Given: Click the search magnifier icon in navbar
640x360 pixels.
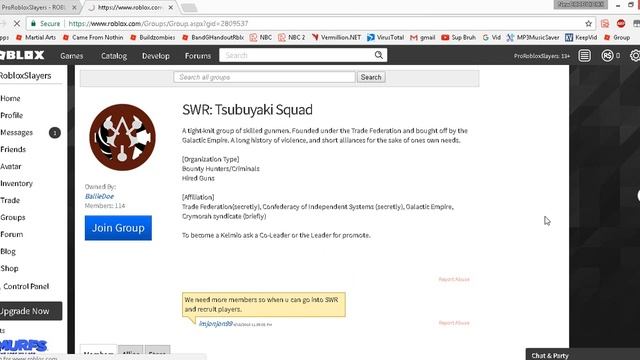Looking at the screenshot, I should click(x=378, y=55).
